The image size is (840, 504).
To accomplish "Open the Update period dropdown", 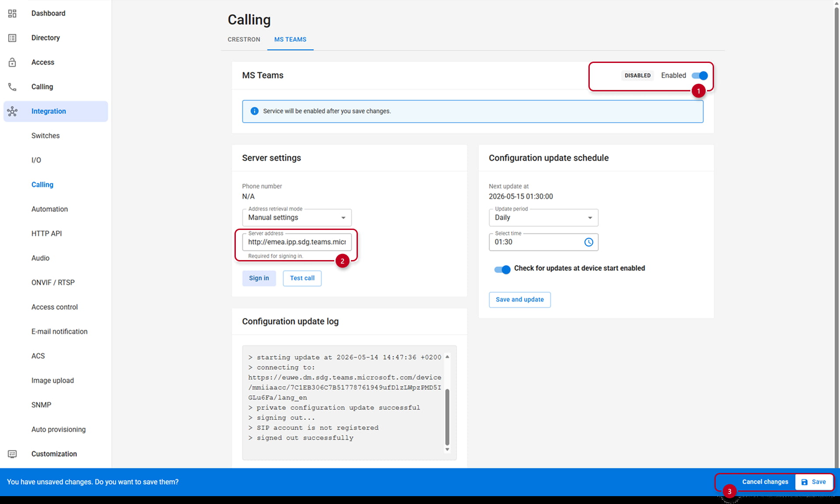I will click(543, 218).
